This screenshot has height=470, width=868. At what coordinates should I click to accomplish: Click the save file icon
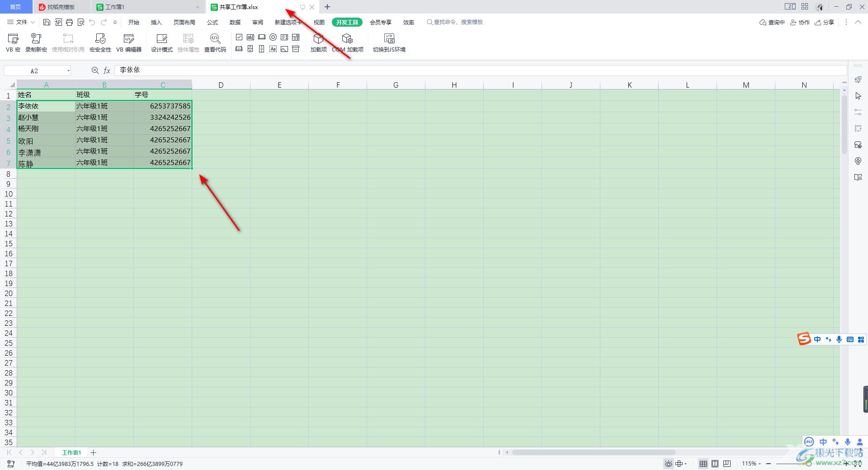pyautogui.click(x=47, y=22)
